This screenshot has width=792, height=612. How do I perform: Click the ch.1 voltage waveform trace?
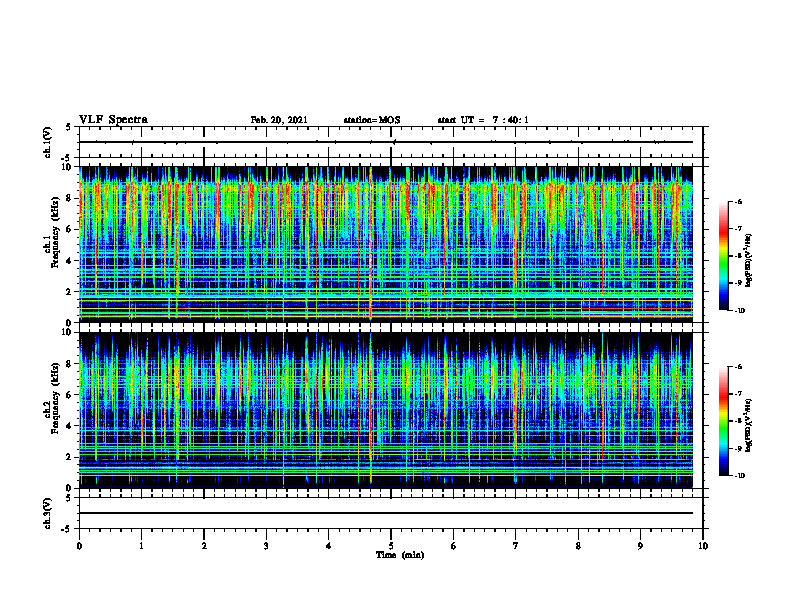click(386, 142)
